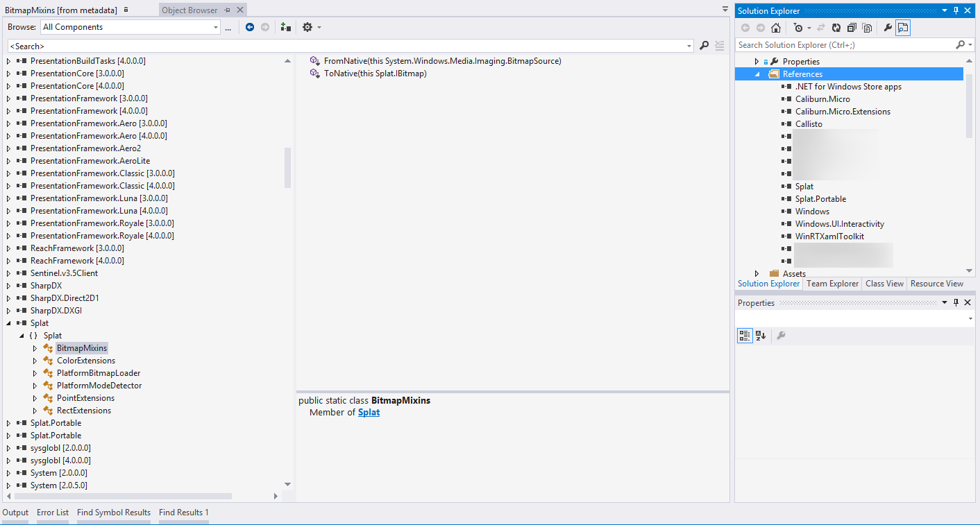This screenshot has height=525, width=980.
Task: Toggle pin on the Object Browser tab
Action: click(x=228, y=10)
